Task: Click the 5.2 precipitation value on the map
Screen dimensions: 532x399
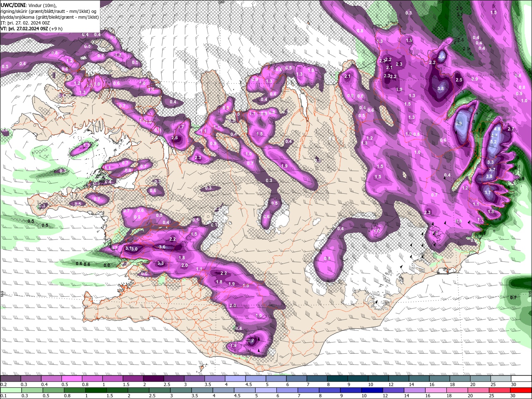Action: [493, 142]
